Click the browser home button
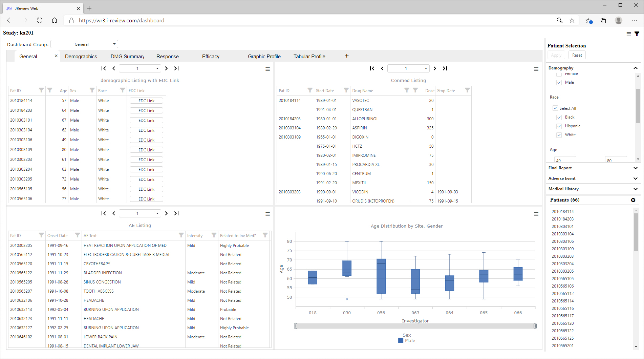644x359 pixels. point(55,20)
